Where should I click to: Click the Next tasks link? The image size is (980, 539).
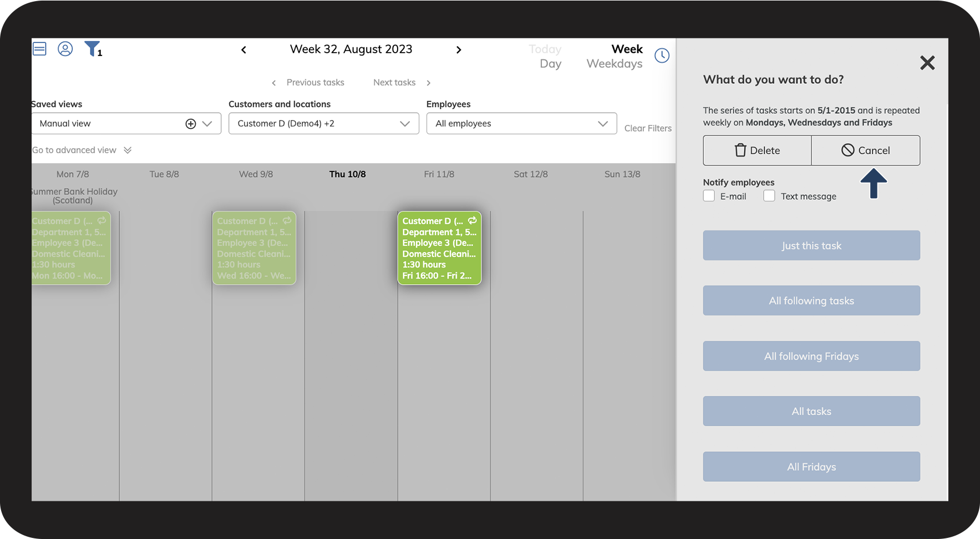394,83
